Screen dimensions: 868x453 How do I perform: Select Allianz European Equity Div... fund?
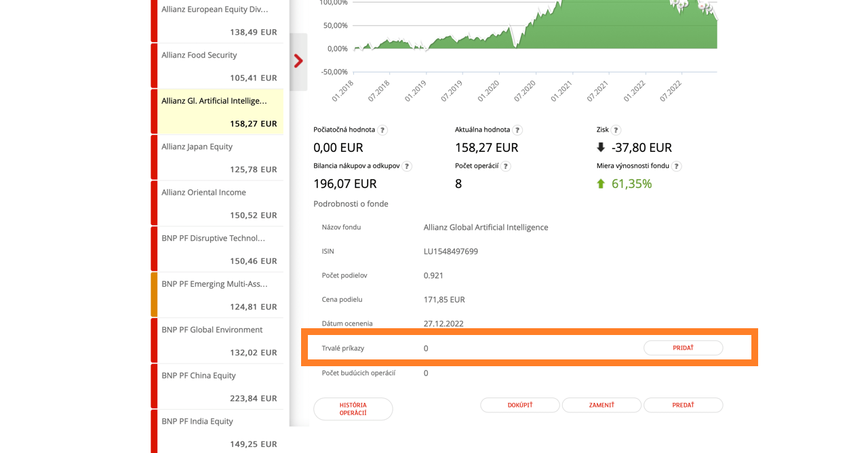click(217, 20)
